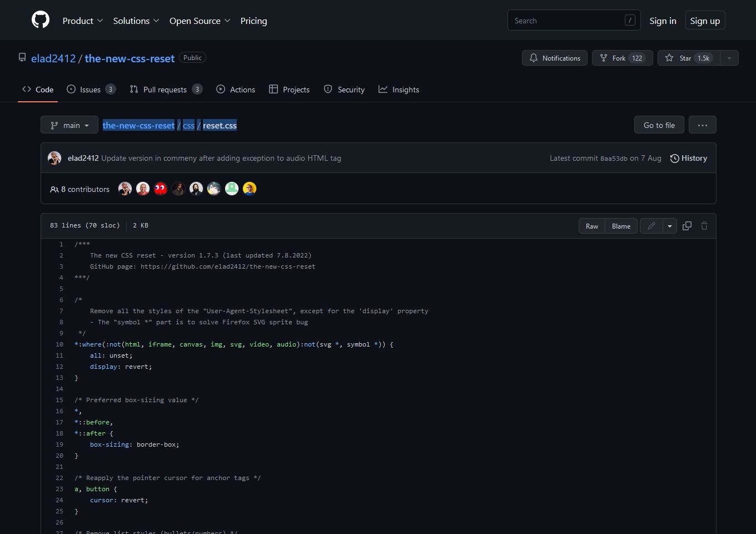Select code line number 19

[x=59, y=444]
